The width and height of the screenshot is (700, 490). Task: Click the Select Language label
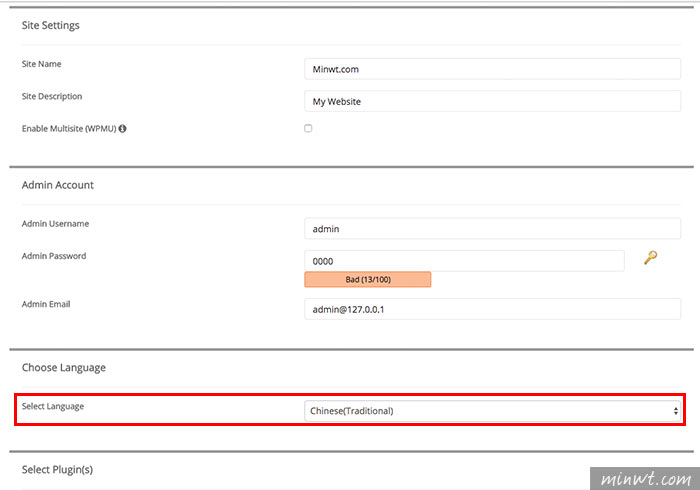[53, 406]
